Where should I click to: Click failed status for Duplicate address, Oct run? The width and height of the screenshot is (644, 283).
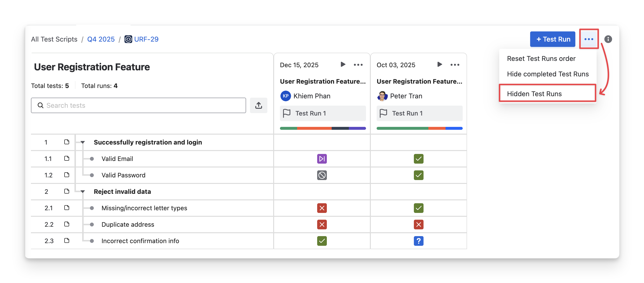click(418, 225)
